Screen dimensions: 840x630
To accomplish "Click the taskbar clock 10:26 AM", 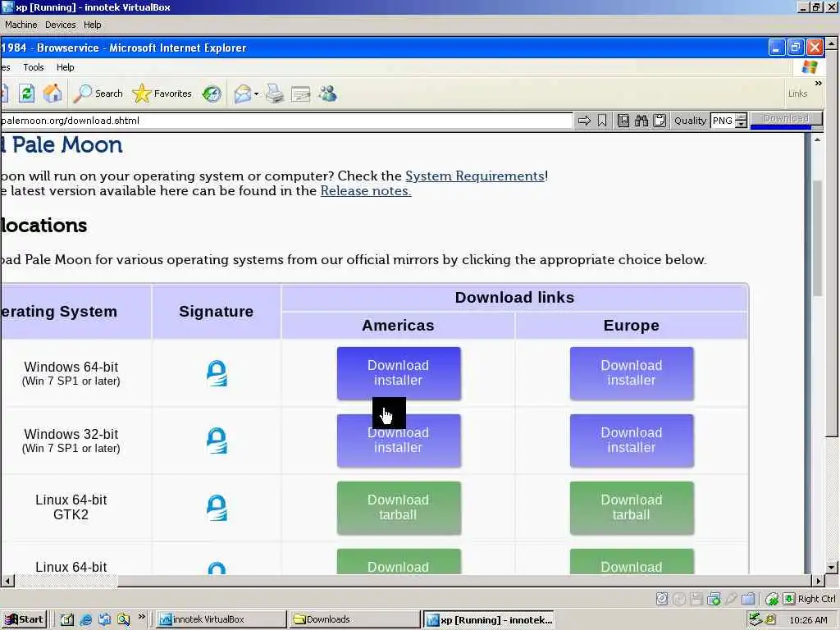I will point(808,620).
